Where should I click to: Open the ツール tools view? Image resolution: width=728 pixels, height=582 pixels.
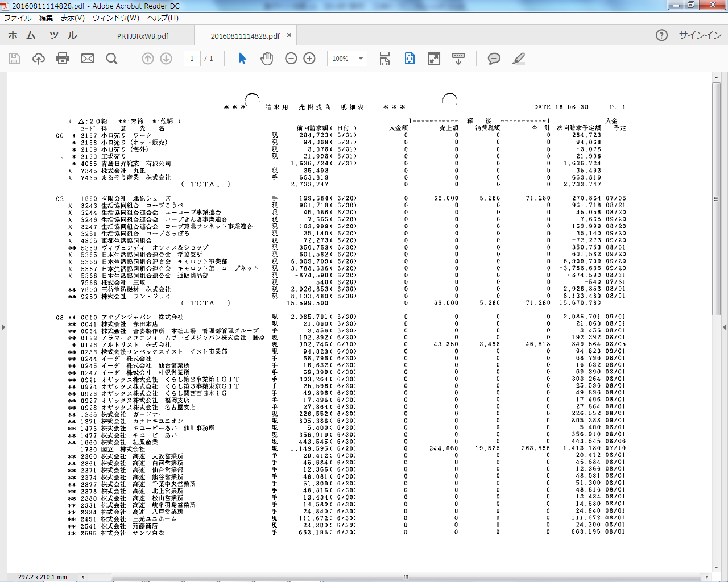pyautogui.click(x=63, y=35)
